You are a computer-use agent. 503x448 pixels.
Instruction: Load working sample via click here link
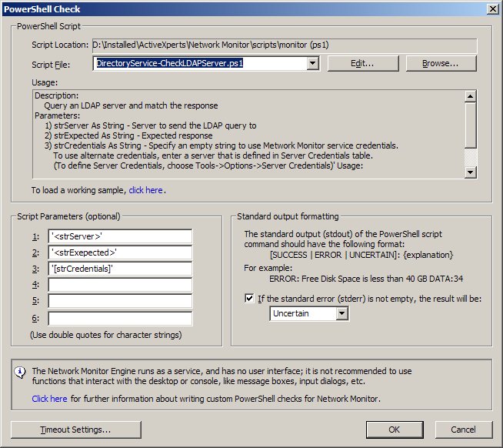click(x=145, y=190)
